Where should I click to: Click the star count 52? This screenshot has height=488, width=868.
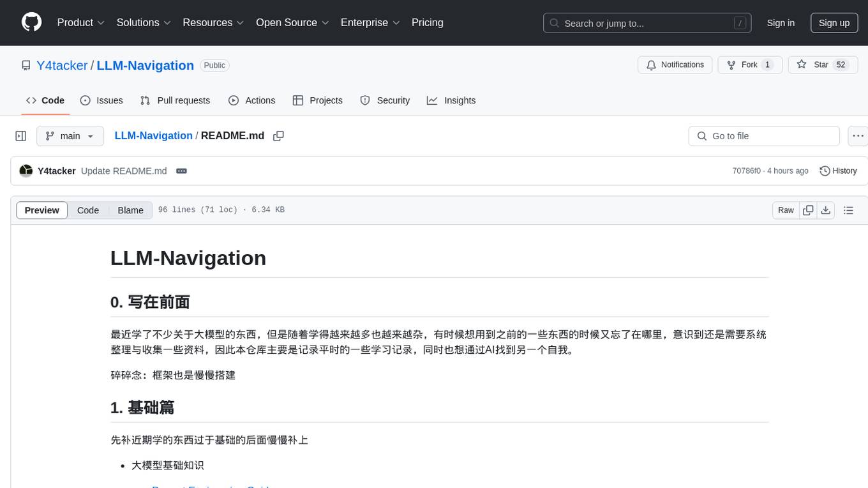pyautogui.click(x=841, y=65)
